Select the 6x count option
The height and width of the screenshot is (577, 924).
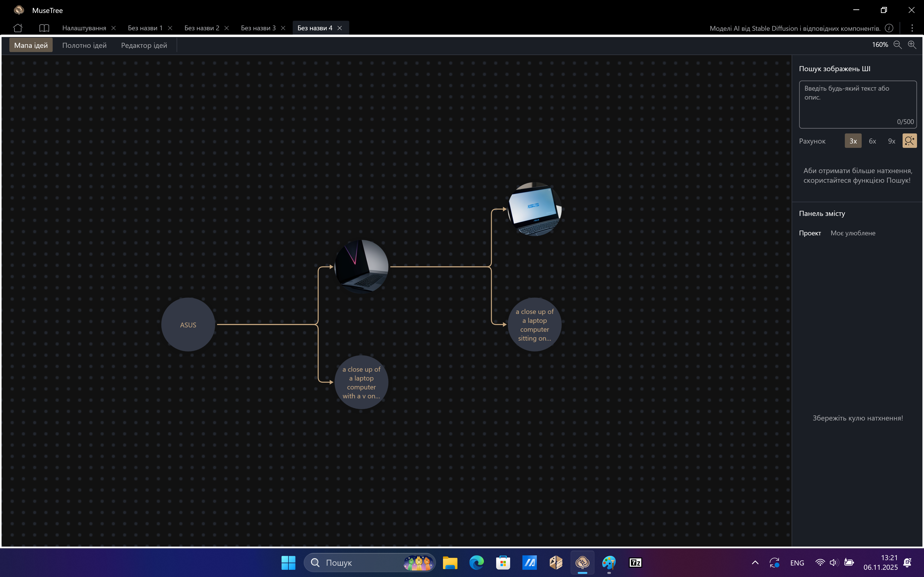pyautogui.click(x=872, y=141)
